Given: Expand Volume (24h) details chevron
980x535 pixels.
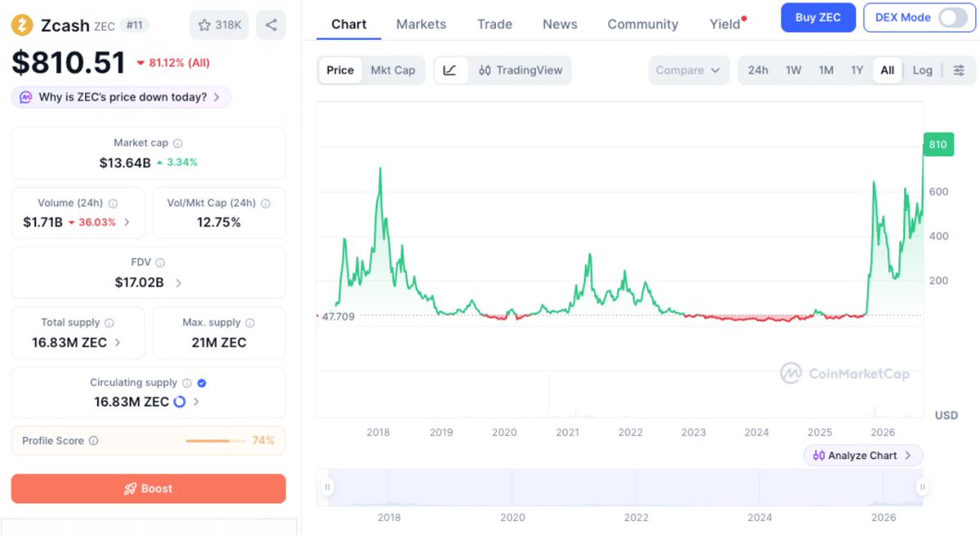Looking at the screenshot, I should click(x=127, y=223).
